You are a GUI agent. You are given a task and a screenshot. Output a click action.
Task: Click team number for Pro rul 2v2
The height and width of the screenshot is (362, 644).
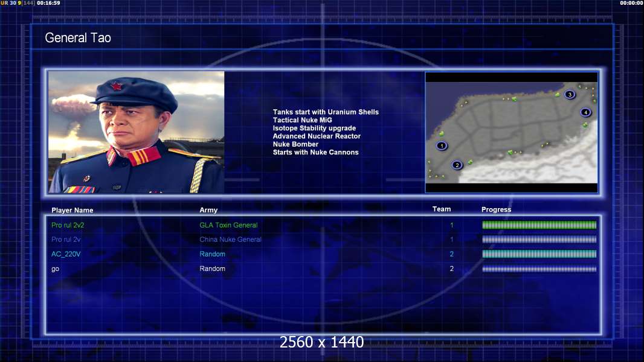[x=452, y=225]
